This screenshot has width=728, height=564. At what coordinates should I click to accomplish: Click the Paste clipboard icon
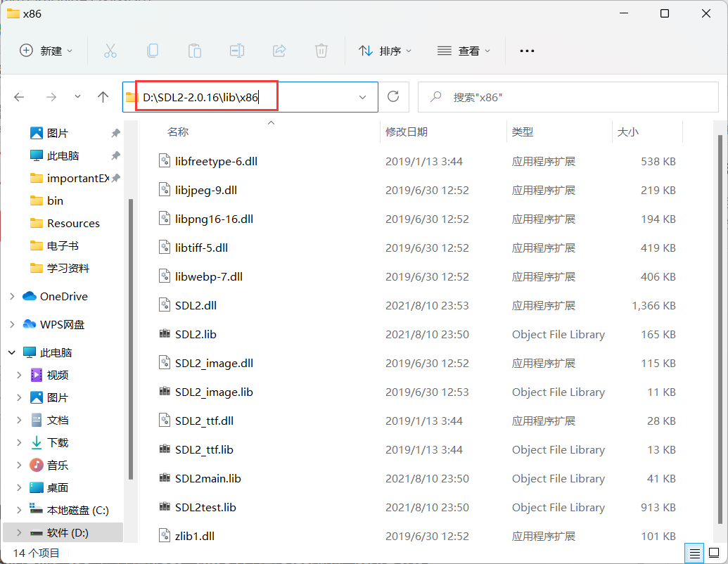click(195, 51)
